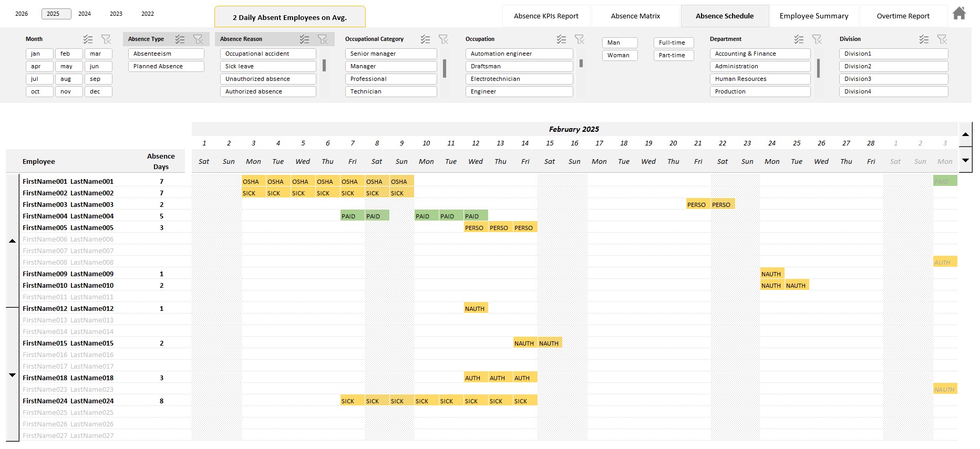Clear the Absence Reason filter
Viewport: 980px width, 449px height.
pos(323,39)
